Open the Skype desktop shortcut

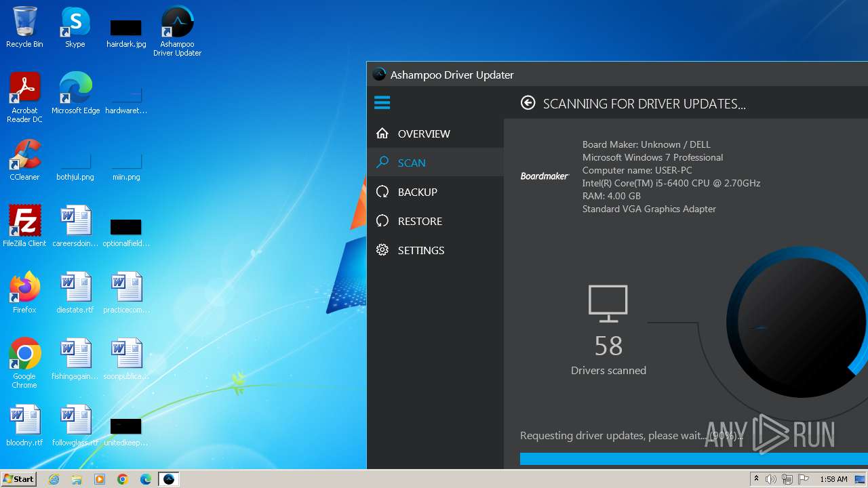75,28
